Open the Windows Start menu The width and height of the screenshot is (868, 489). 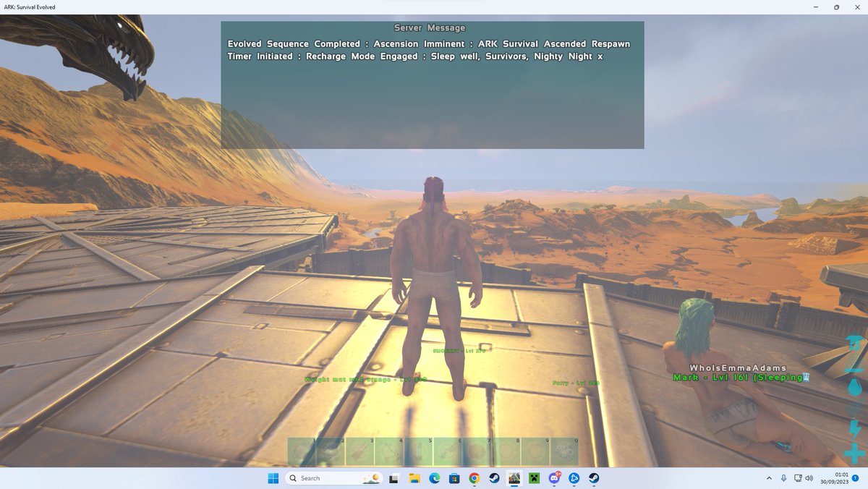coord(273,478)
